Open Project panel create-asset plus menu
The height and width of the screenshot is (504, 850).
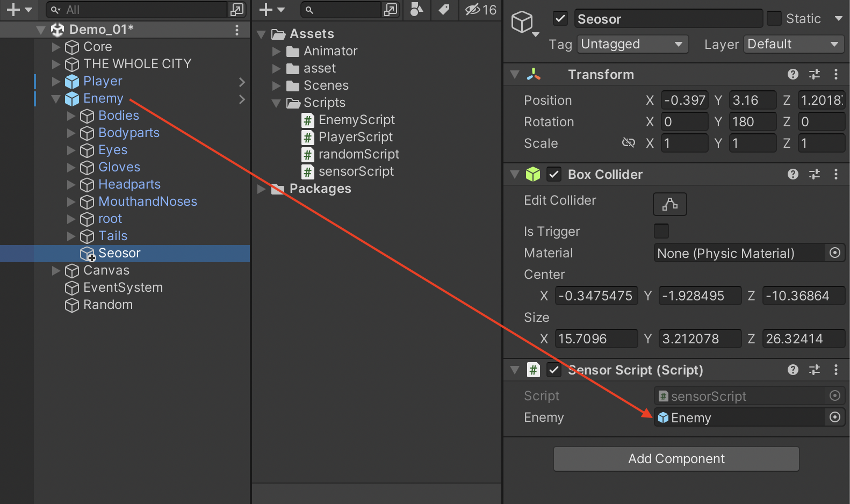pos(271,10)
